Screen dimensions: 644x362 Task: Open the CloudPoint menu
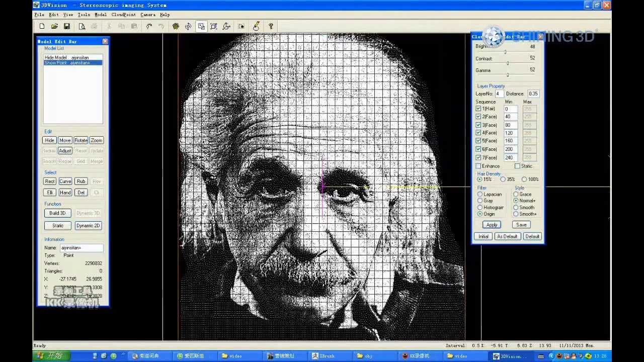point(123,15)
